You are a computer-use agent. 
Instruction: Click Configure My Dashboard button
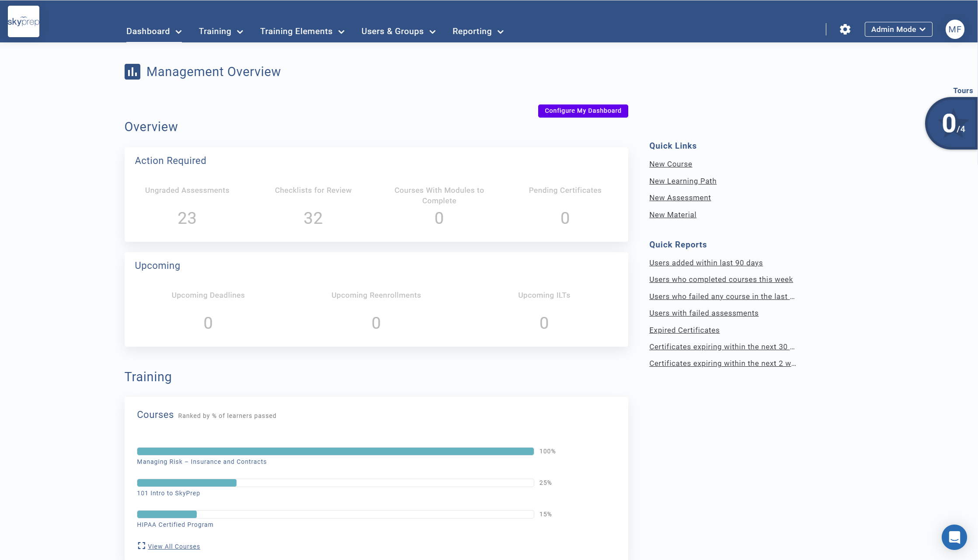583,111
